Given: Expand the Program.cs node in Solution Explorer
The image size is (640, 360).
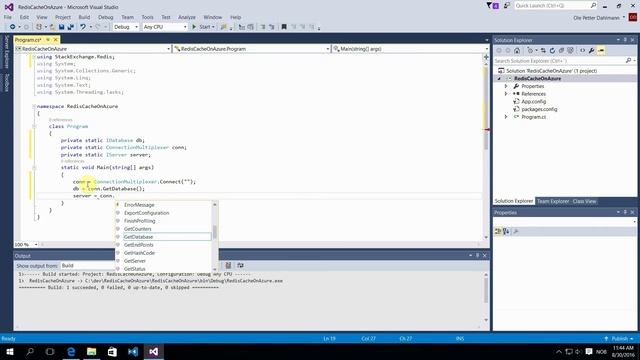Looking at the screenshot, I should pos(506,117).
